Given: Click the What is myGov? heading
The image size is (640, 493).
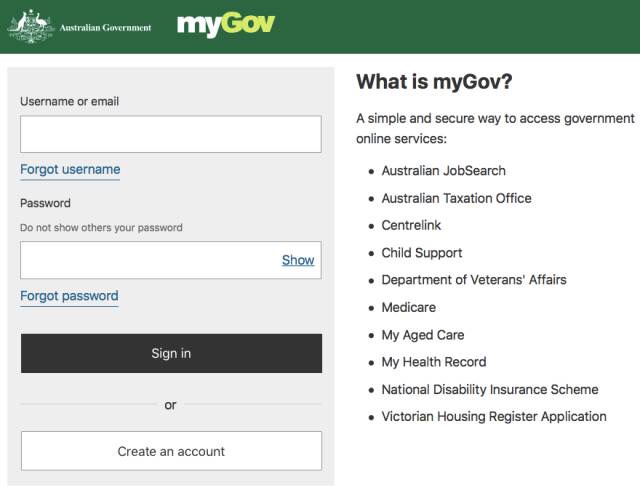Looking at the screenshot, I should coord(434,81).
